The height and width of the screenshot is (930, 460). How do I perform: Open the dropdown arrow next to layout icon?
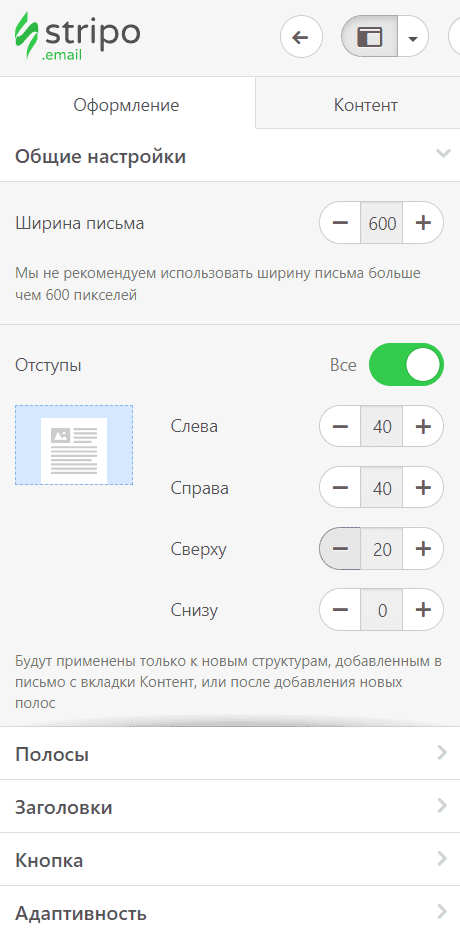(x=413, y=37)
